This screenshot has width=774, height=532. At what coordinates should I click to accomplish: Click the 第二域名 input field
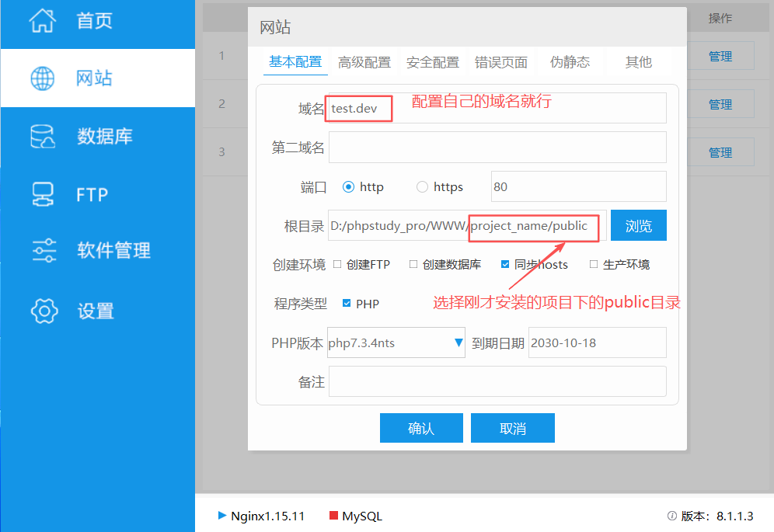497,148
